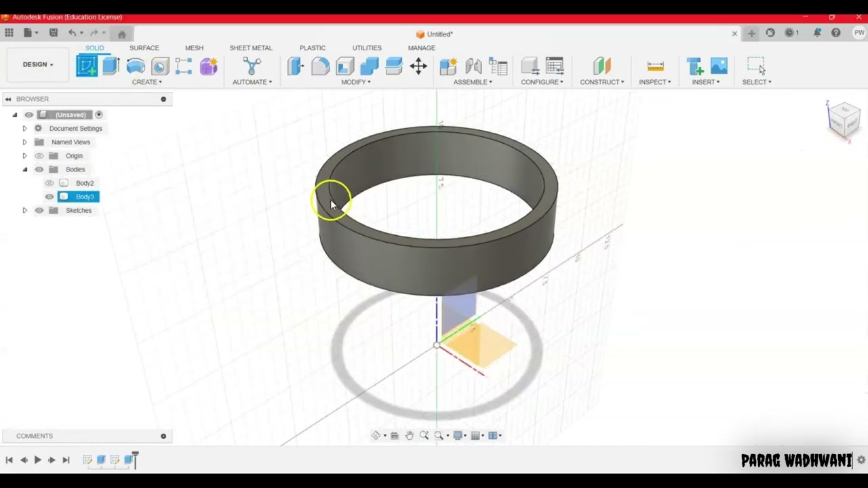868x488 pixels.
Task: Activate the Measure tool
Action: (x=655, y=66)
